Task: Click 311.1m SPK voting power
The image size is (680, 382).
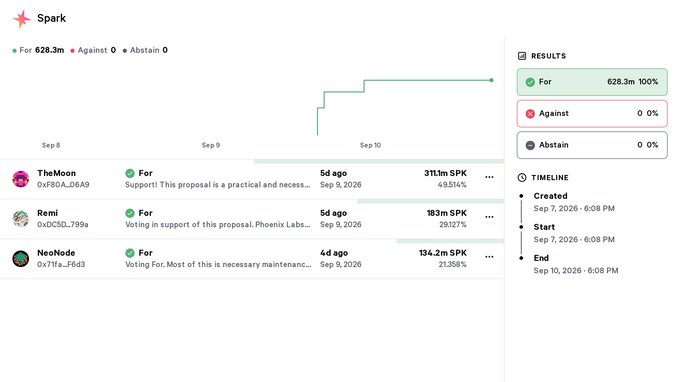Action: (445, 173)
